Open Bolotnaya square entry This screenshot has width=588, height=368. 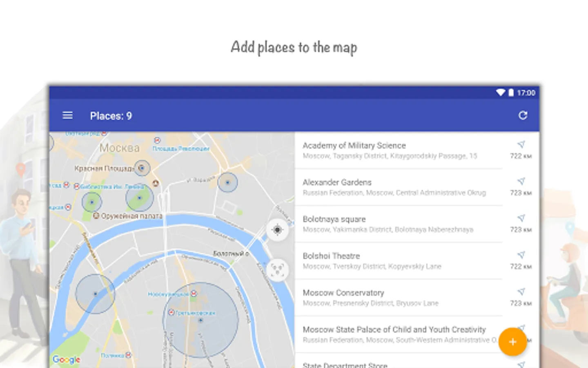(417, 224)
